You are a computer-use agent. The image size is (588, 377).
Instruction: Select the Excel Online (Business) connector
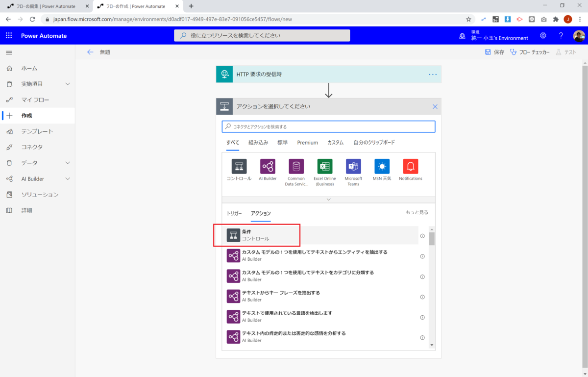tap(325, 167)
